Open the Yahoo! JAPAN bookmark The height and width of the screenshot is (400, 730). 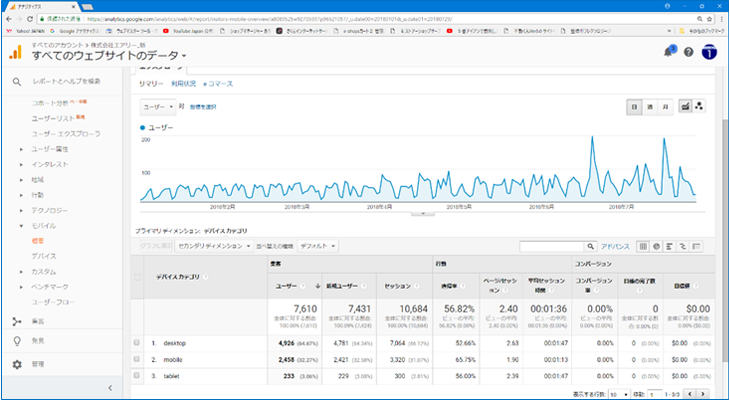(26, 31)
